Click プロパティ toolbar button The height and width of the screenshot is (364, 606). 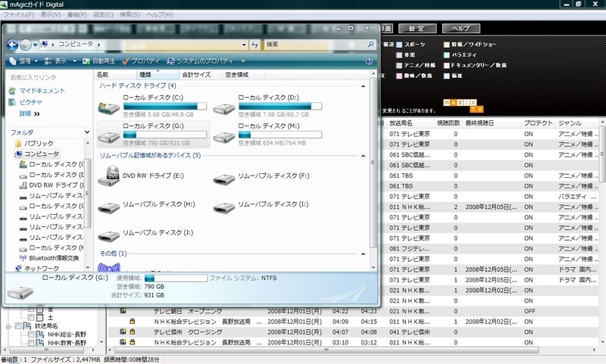pos(141,61)
